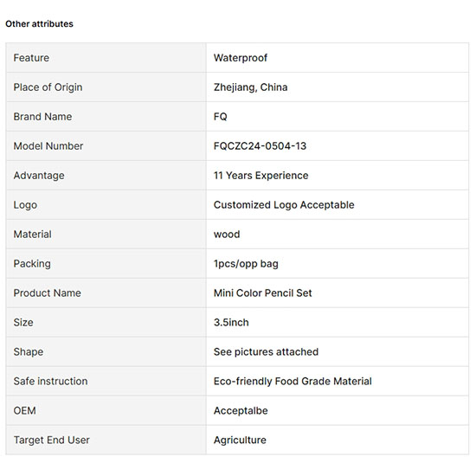The height and width of the screenshot is (476, 476).
Task: Select the 1pcs/opp bag packing value
Action: pos(246,264)
